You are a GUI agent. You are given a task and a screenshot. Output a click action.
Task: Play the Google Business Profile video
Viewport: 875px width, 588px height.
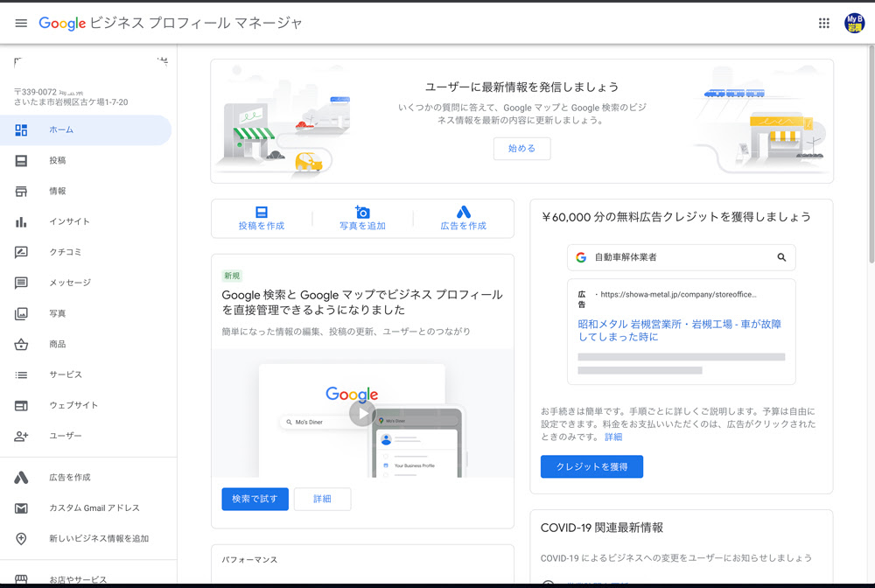click(362, 413)
